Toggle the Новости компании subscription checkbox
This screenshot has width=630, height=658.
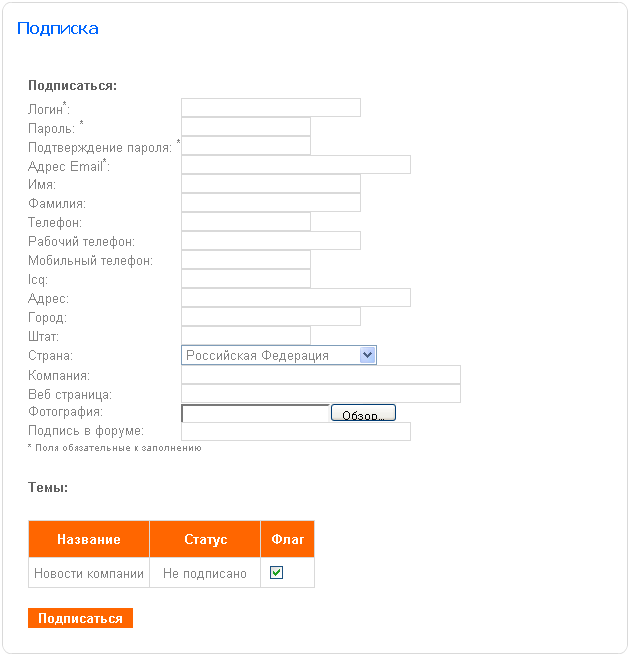click(277, 573)
